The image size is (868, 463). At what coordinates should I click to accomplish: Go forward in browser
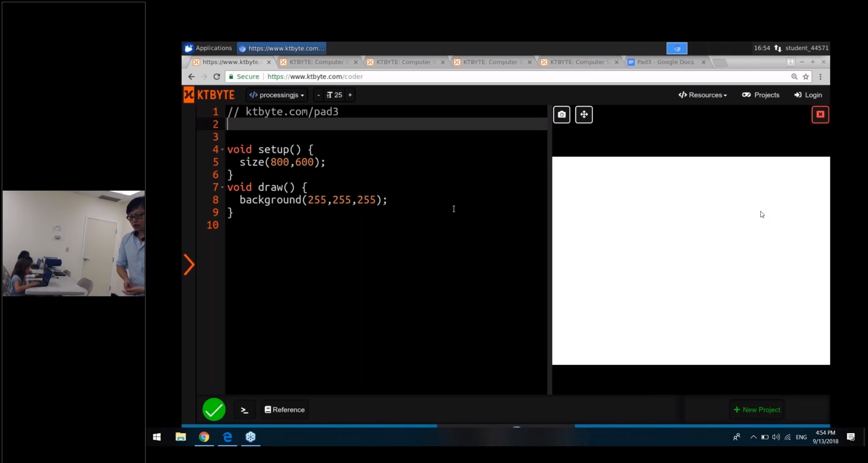204,77
